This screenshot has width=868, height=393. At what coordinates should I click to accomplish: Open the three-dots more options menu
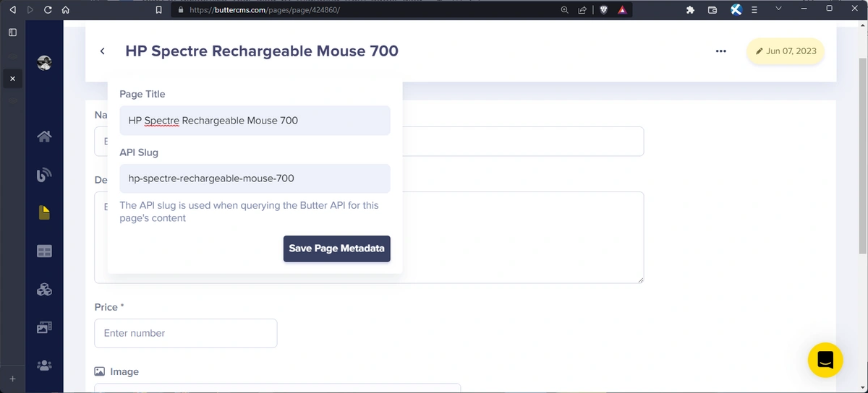tap(720, 51)
